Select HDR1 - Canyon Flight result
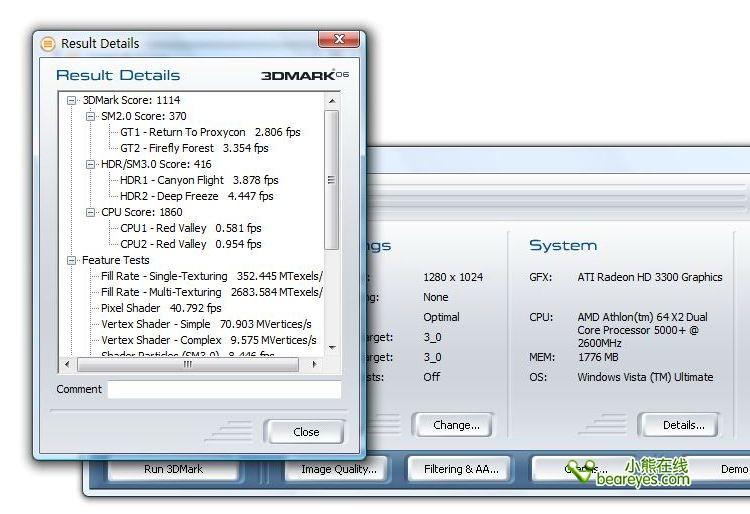The height and width of the screenshot is (514, 750). coord(199,180)
